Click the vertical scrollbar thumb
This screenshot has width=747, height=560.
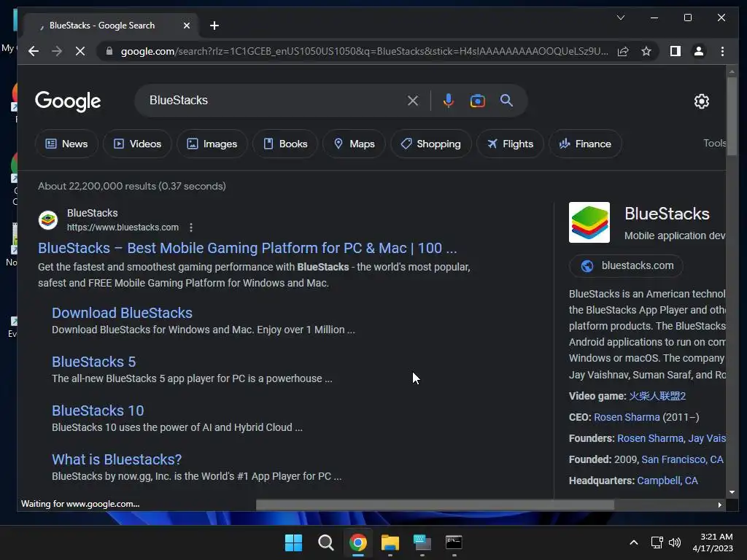click(732, 114)
